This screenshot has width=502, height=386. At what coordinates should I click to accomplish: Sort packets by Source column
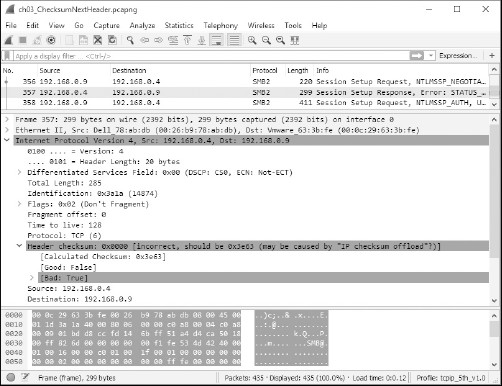[x=73, y=71]
